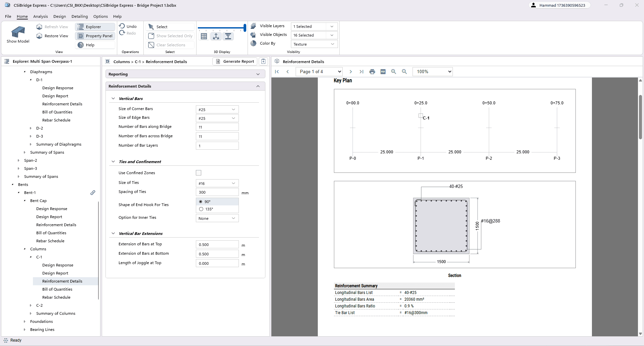This screenshot has width=644, height=346.
Task: Open the Detailing menu
Action: (80, 16)
